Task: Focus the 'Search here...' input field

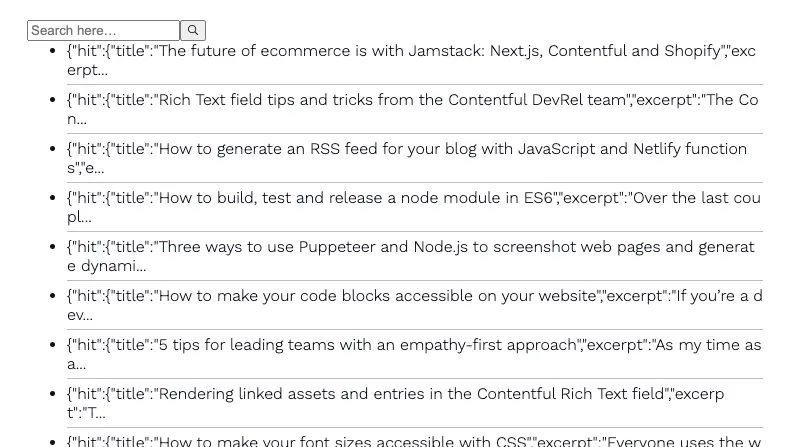Action: 103,30
